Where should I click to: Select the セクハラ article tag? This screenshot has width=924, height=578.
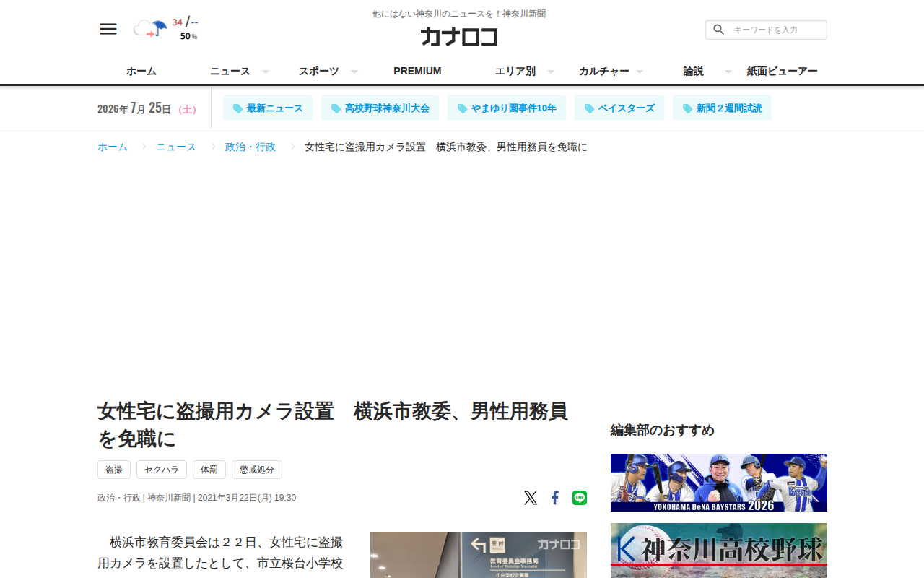pyautogui.click(x=162, y=470)
